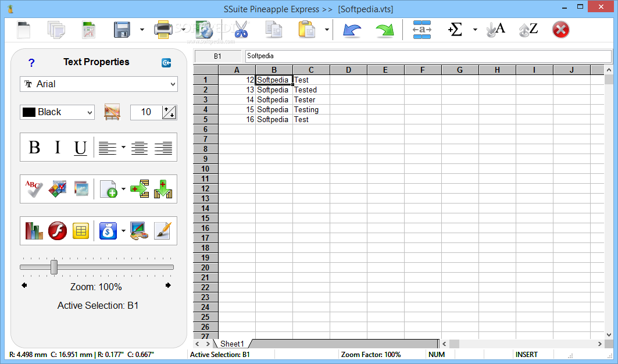Click the monitor with palette icon

(x=140, y=231)
